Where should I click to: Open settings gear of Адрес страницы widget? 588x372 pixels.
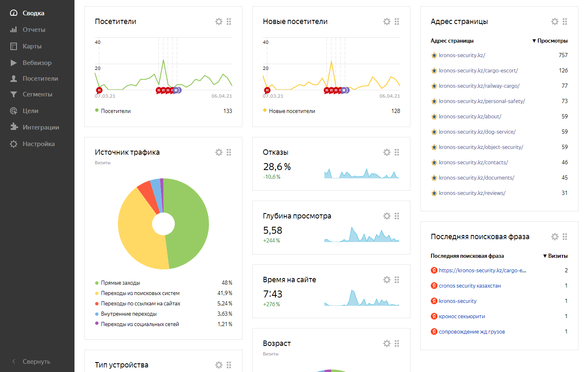(555, 22)
